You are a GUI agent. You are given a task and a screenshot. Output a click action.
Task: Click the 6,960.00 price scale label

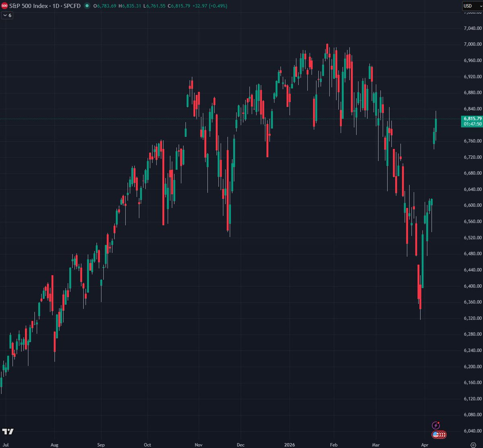(473, 60)
